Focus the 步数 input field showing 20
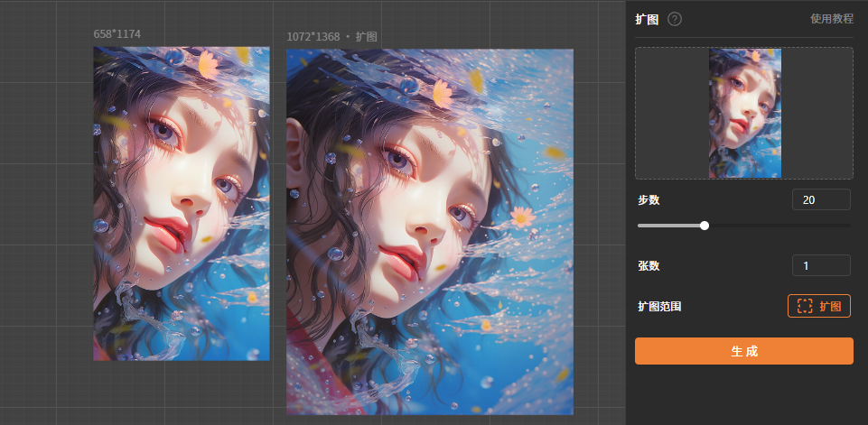This screenshot has height=425, width=868. point(821,199)
